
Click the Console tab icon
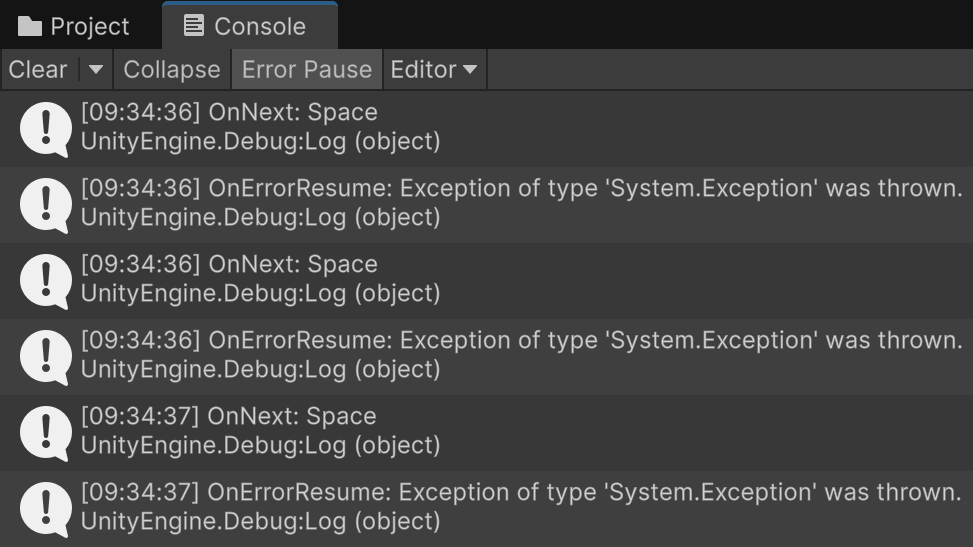pos(194,26)
